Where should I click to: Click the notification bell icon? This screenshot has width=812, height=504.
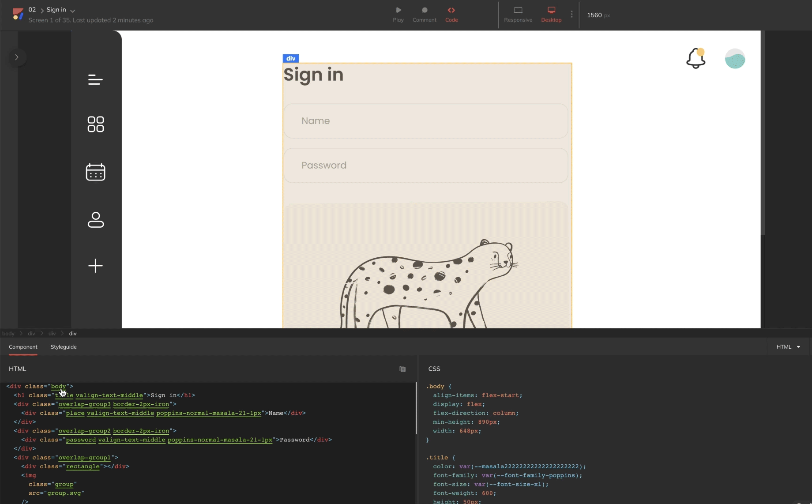pos(695,59)
